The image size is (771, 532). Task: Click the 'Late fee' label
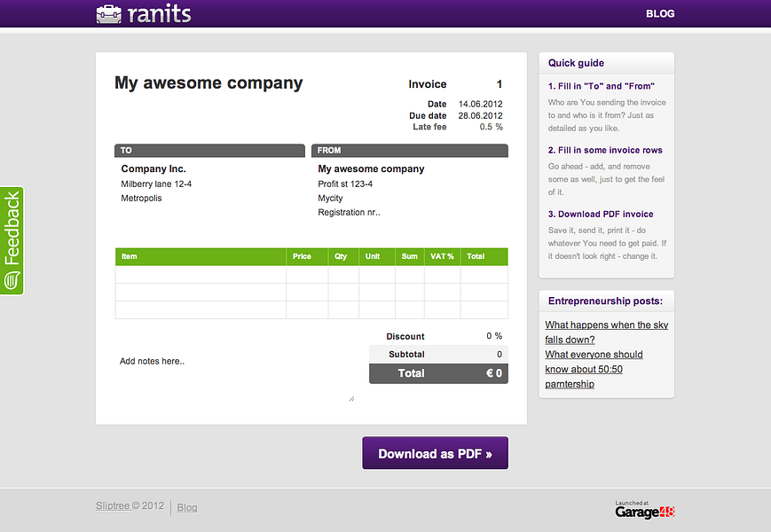click(x=429, y=127)
